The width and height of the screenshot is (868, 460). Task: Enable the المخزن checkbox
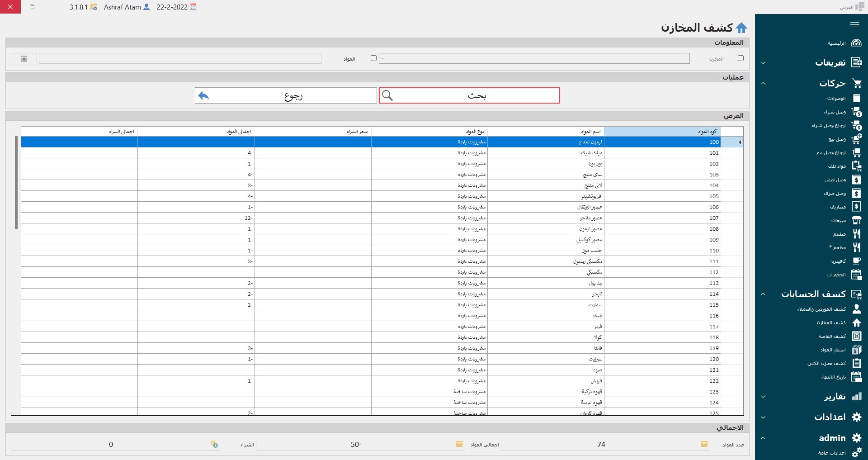pyautogui.click(x=741, y=58)
